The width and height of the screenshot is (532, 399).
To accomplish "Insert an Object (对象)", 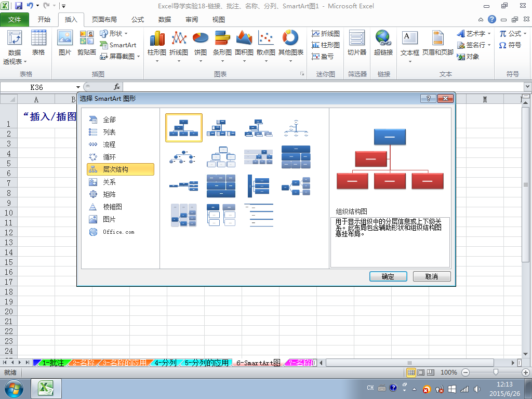I will click(468, 56).
